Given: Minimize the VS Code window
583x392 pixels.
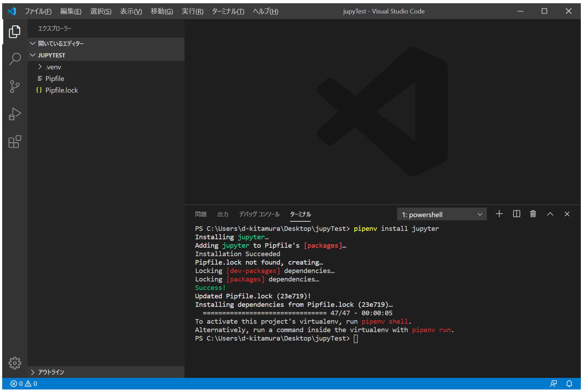Looking at the screenshot, I should click(x=520, y=11).
